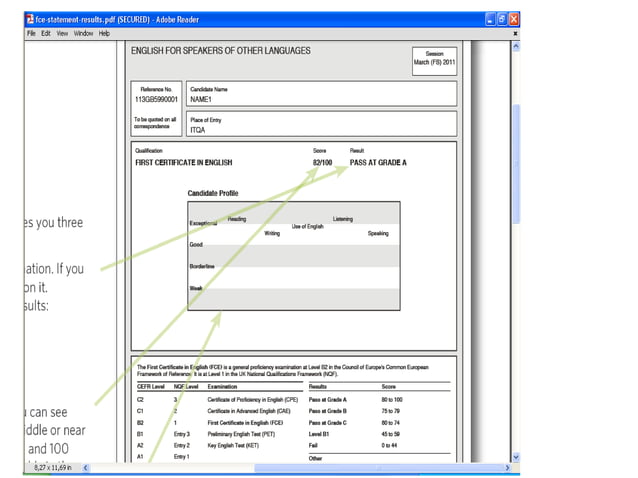Click candidate name NAME1
638x478 pixels.
pyautogui.click(x=201, y=99)
